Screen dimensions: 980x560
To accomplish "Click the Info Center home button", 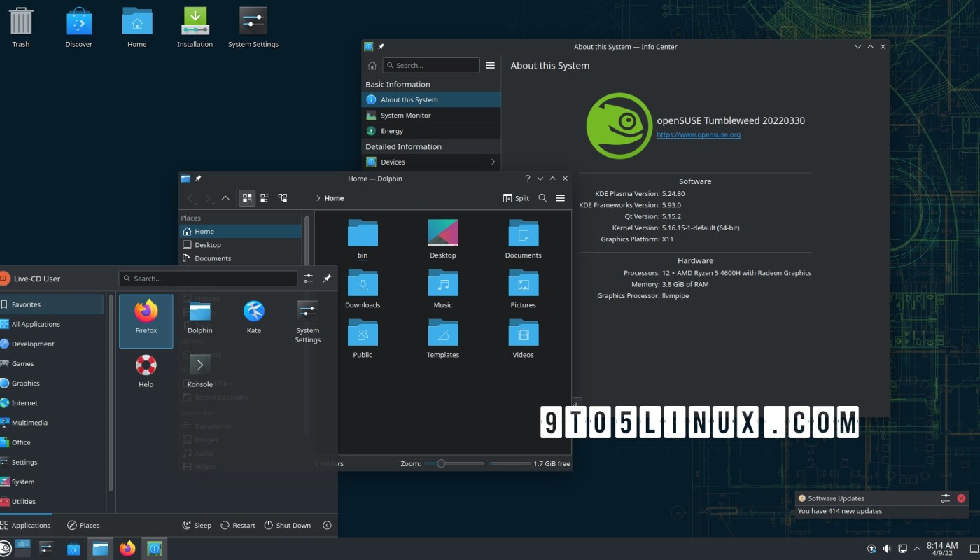I will [x=372, y=65].
